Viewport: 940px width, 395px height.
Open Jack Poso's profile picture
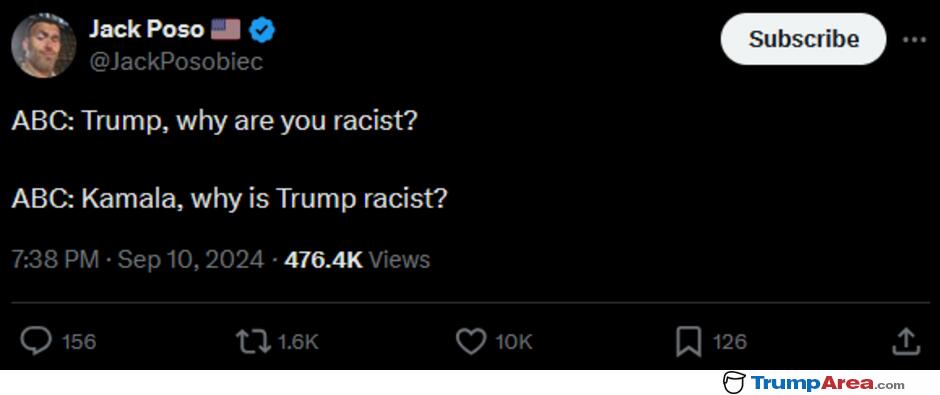pos(44,46)
